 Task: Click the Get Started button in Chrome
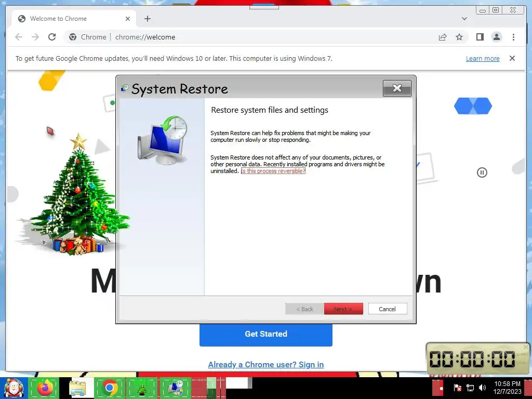265,334
